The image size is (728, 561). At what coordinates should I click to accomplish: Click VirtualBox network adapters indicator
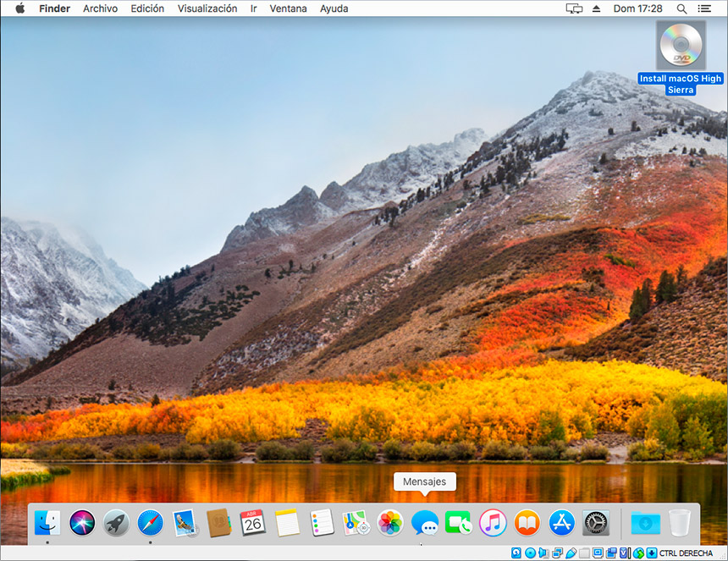(557, 553)
